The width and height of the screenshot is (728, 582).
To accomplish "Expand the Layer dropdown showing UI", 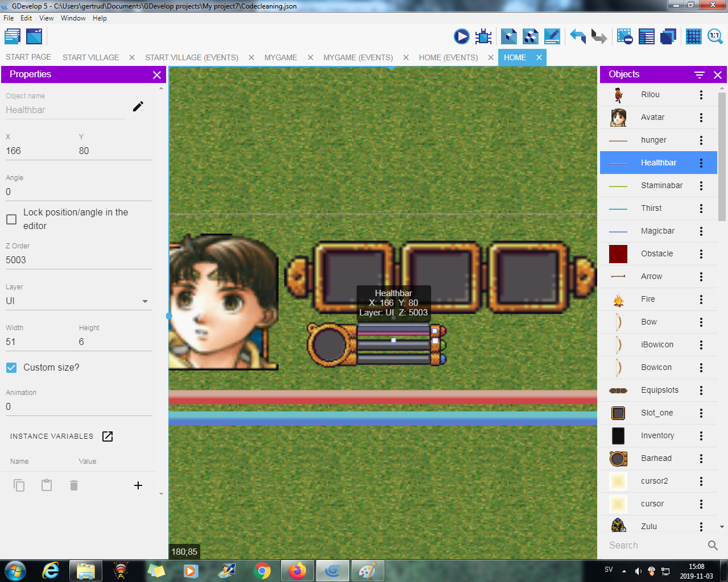I will [78, 301].
